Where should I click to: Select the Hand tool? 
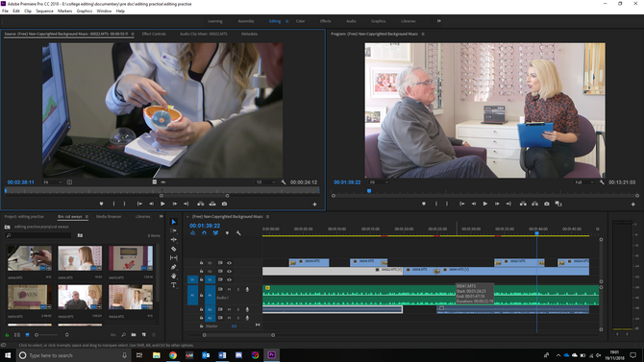click(174, 276)
